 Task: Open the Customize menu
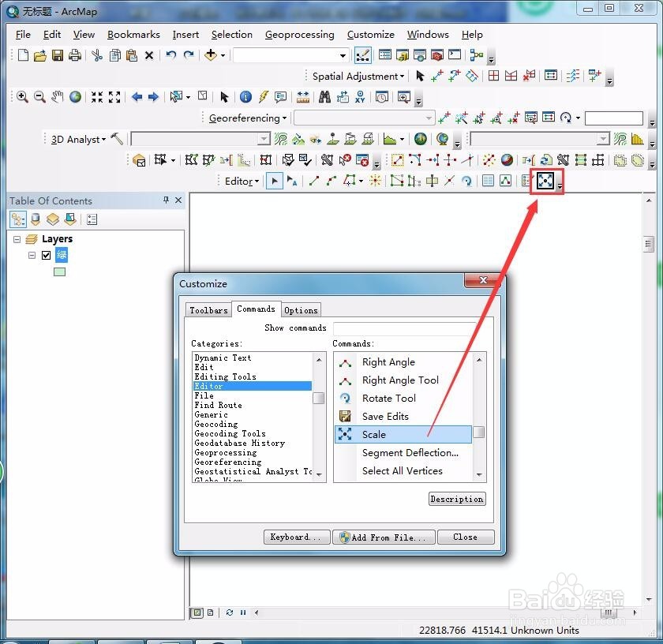(370, 35)
